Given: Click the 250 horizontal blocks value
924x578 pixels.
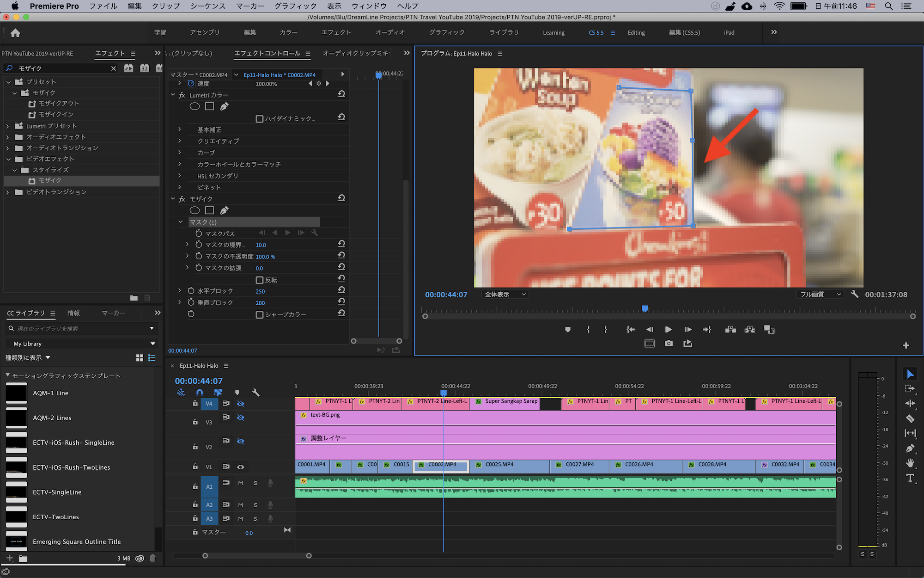Looking at the screenshot, I should (x=260, y=291).
